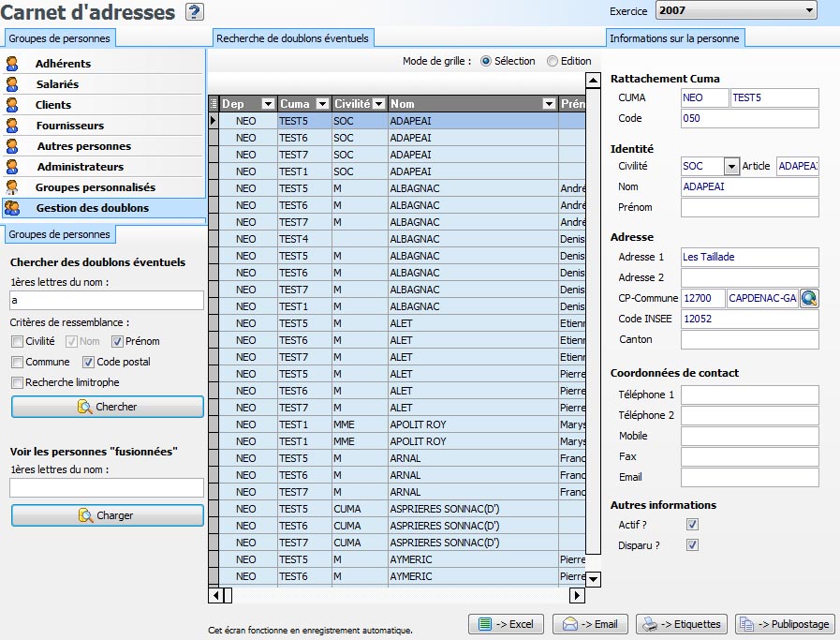Focus the duplicate search name letters field

107,300
